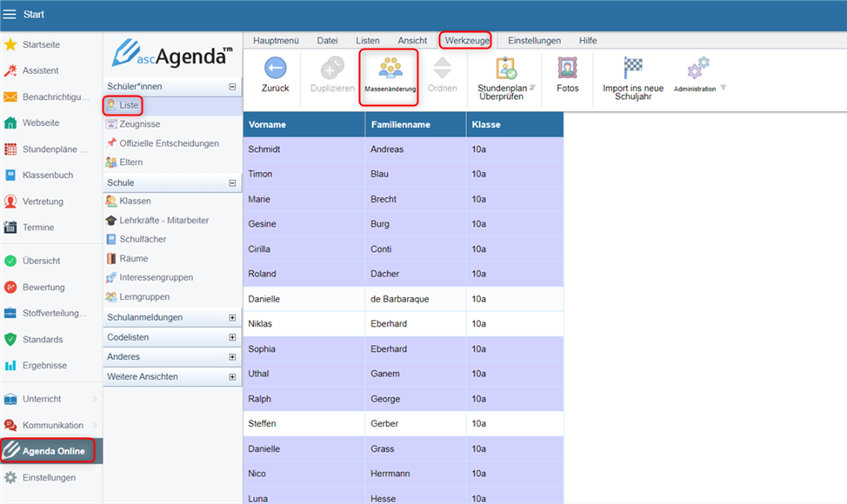The height and width of the screenshot is (504, 847).
Task: Sort by the Vorname column header
Action: tap(304, 124)
